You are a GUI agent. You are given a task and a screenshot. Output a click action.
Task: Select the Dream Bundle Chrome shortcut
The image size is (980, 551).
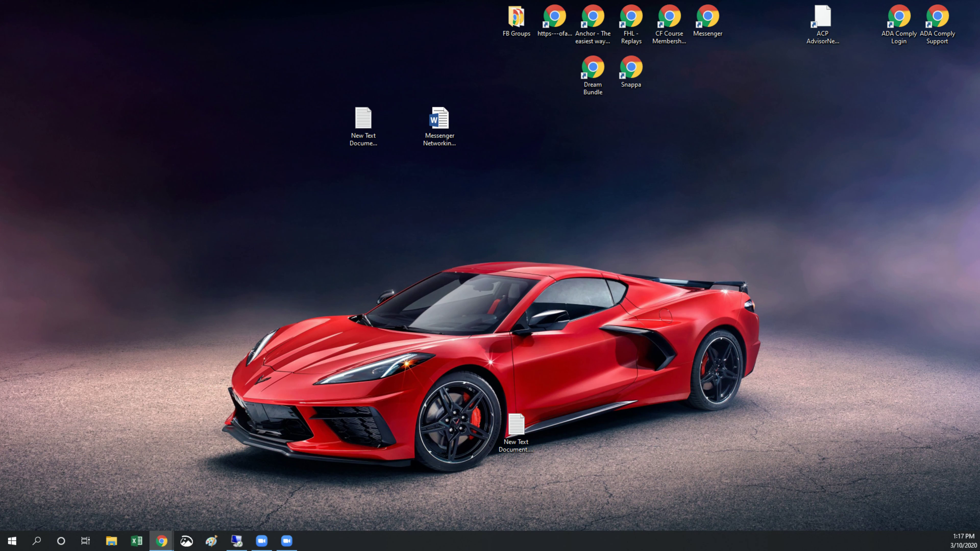tap(593, 76)
